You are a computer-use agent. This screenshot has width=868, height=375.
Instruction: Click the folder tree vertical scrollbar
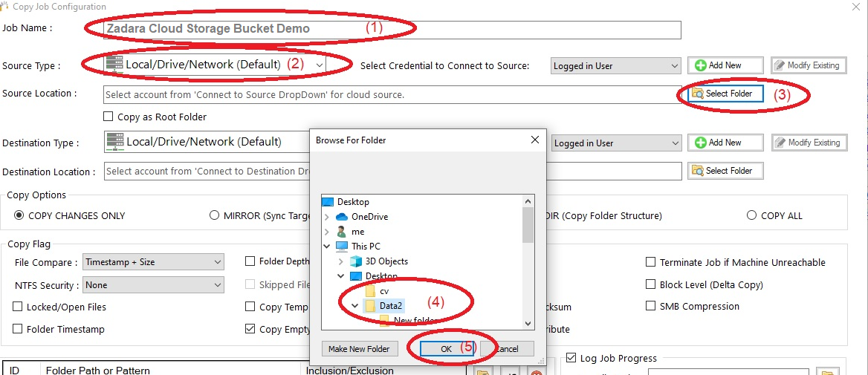(528, 224)
